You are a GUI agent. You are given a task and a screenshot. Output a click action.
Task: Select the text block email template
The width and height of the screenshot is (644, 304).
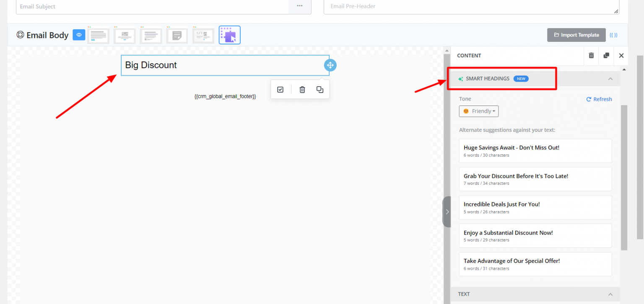click(98, 35)
